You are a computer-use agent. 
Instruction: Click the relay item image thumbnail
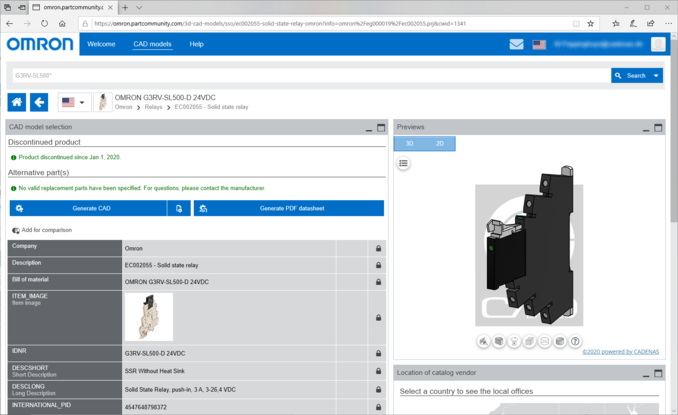coord(149,317)
